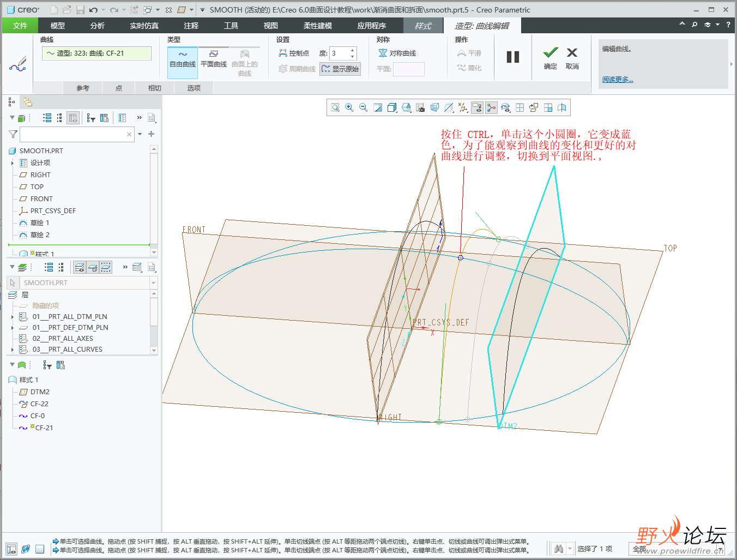This screenshot has height=560, width=737.
Task: Open datum display filters icon
Action: 463,107
